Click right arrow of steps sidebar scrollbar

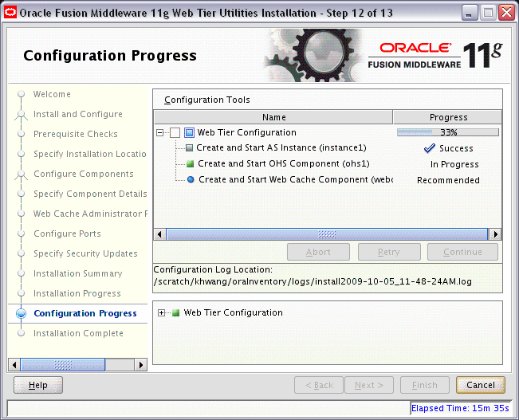[x=141, y=365]
